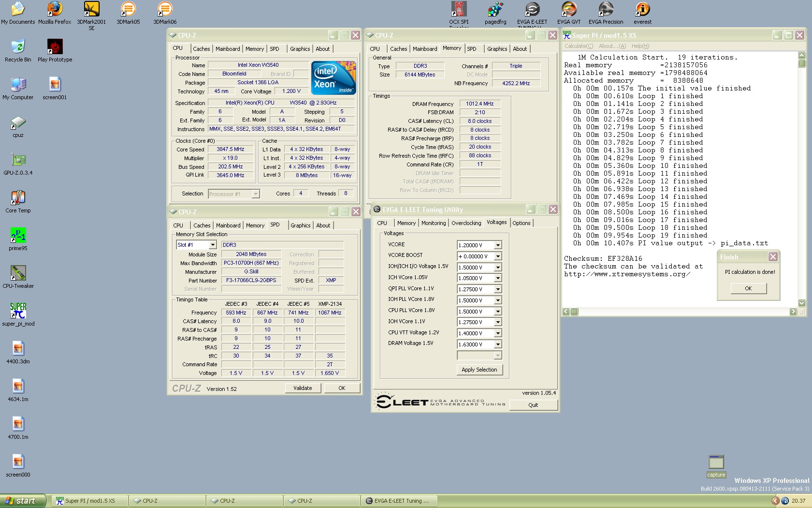This screenshot has width=812, height=508.
Task: Open VCORE voltage dropdown
Action: point(498,245)
